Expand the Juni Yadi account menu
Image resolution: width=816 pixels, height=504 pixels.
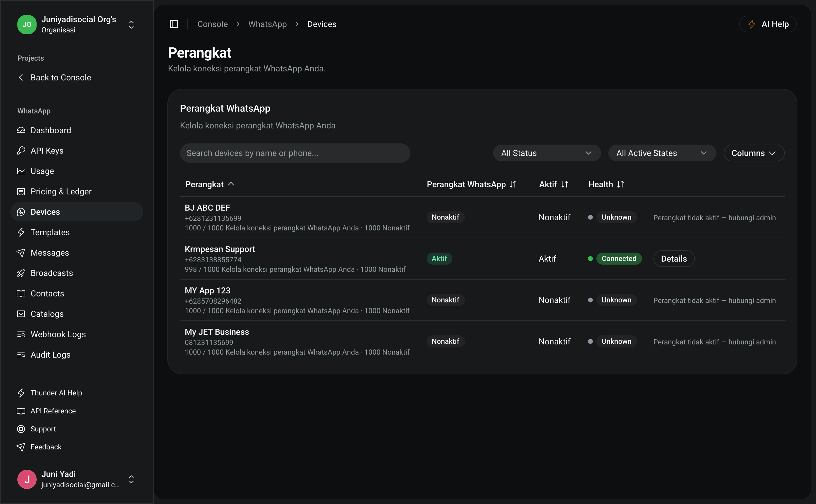[131, 479]
